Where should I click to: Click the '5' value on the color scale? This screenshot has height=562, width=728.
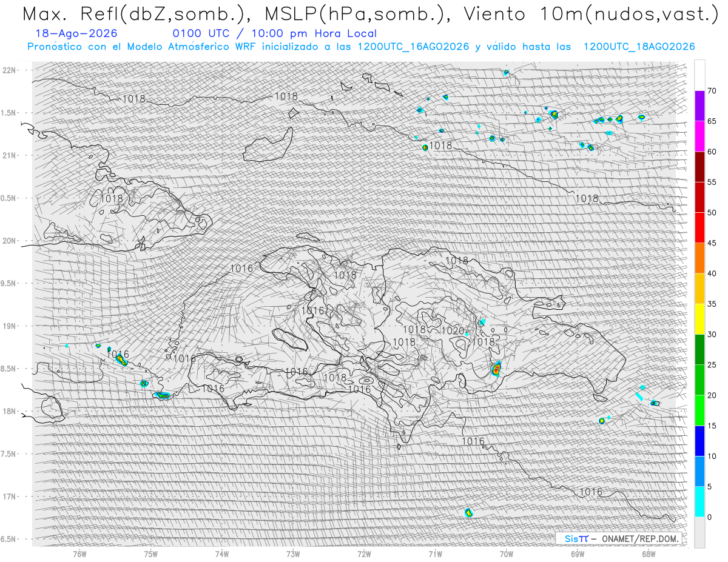click(709, 487)
